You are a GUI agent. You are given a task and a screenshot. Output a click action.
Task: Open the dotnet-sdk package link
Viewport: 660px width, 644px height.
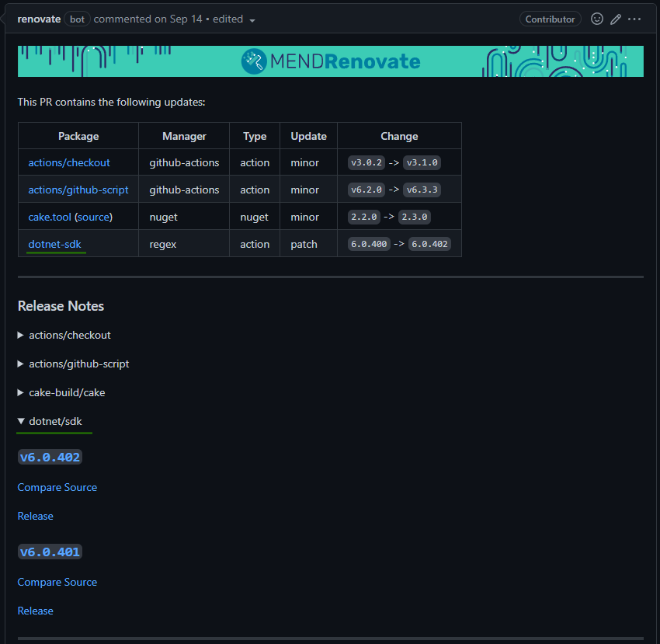click(54, 244)
